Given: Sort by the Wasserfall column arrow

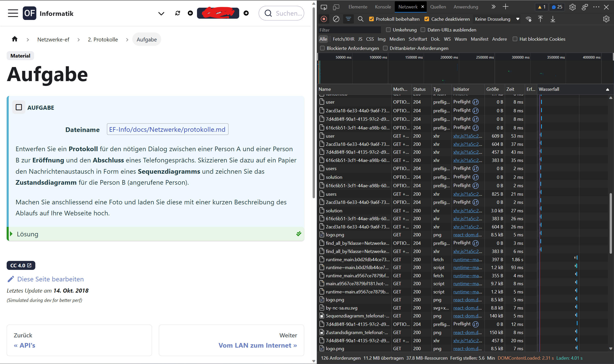Looking at the screenshot, I should [607, 89].
